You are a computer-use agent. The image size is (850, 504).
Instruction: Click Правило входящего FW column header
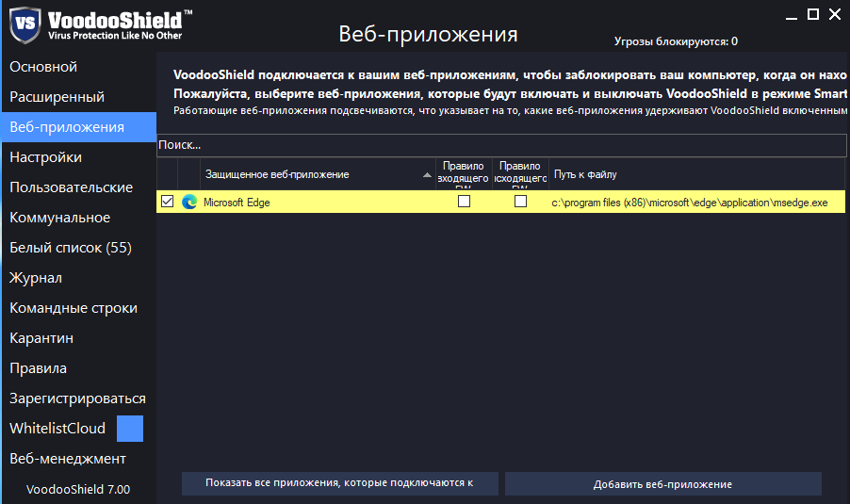(464, 174)
